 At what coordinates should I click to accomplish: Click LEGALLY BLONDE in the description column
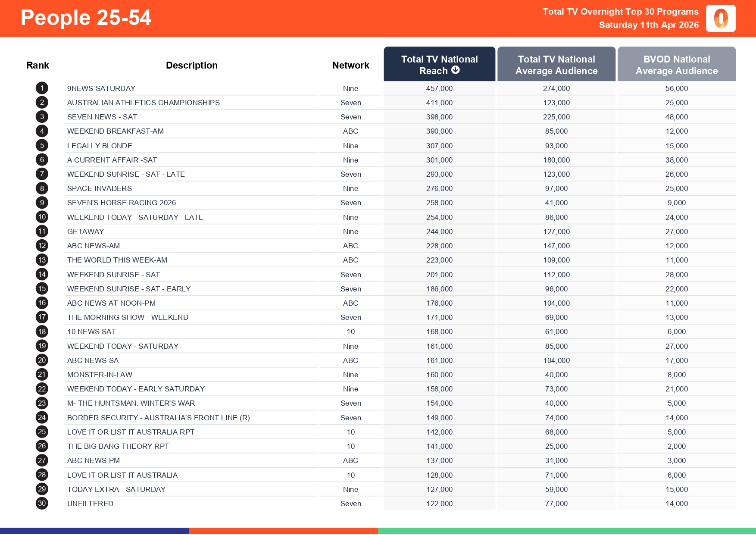click(100, 145)
